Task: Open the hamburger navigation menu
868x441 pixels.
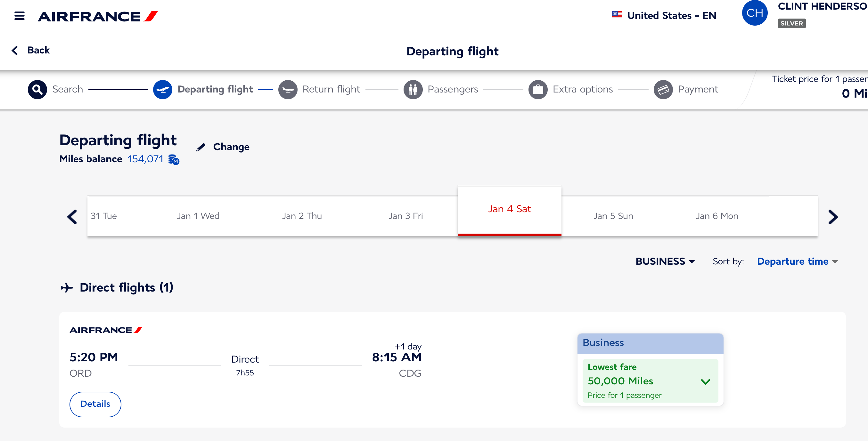Action: [x=19, y=15]
